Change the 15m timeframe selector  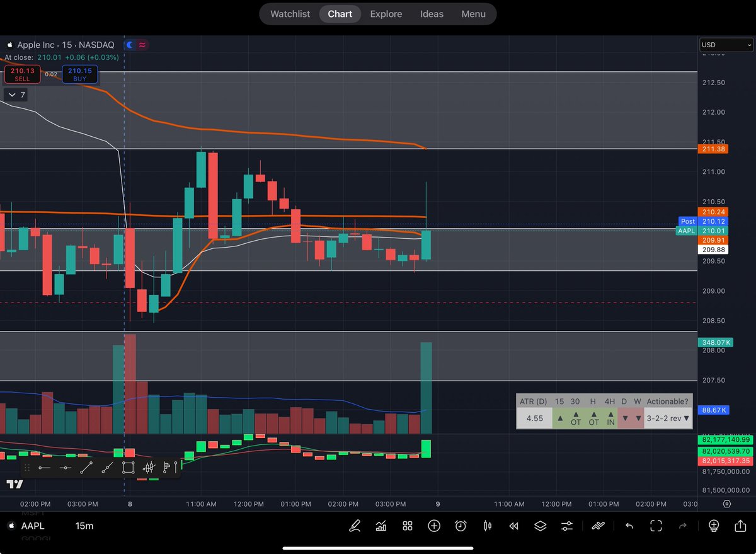click(84, 526)
